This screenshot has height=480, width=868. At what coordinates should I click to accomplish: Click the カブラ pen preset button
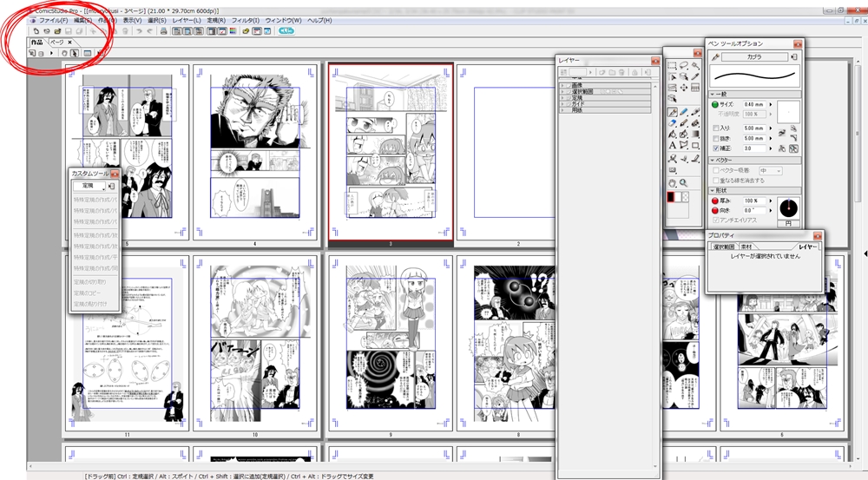(x=754, y=56)
